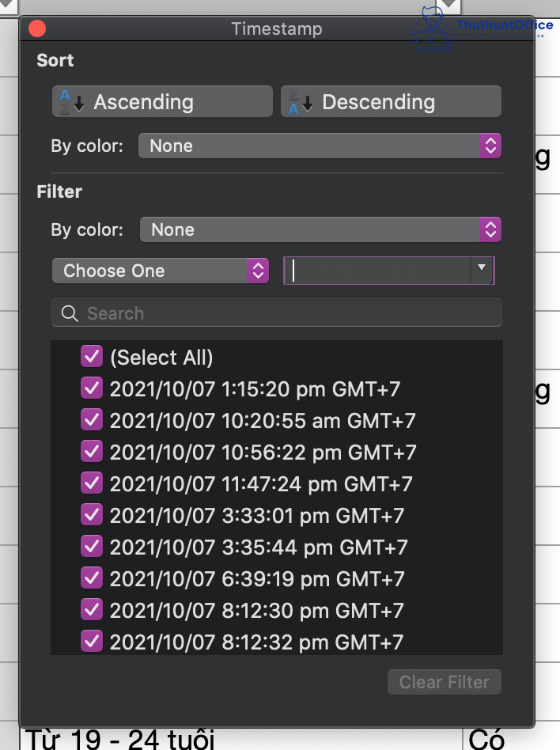Sort the column Ascending

click(162, 102)
